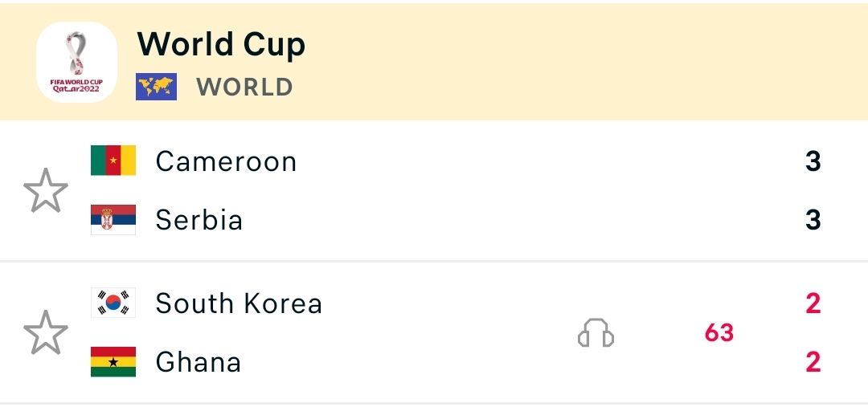Open Serbia team name
The width and height of the screenshot is (868, 411).
199,220
